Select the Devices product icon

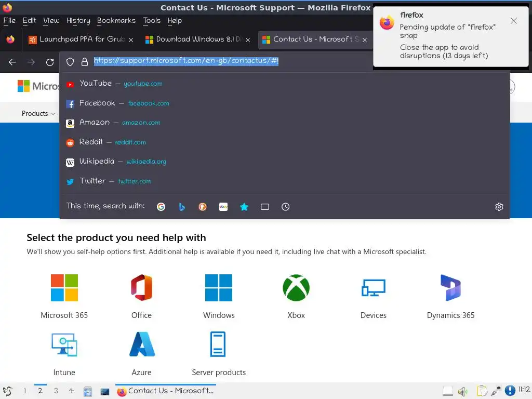(x=373, y=288)
